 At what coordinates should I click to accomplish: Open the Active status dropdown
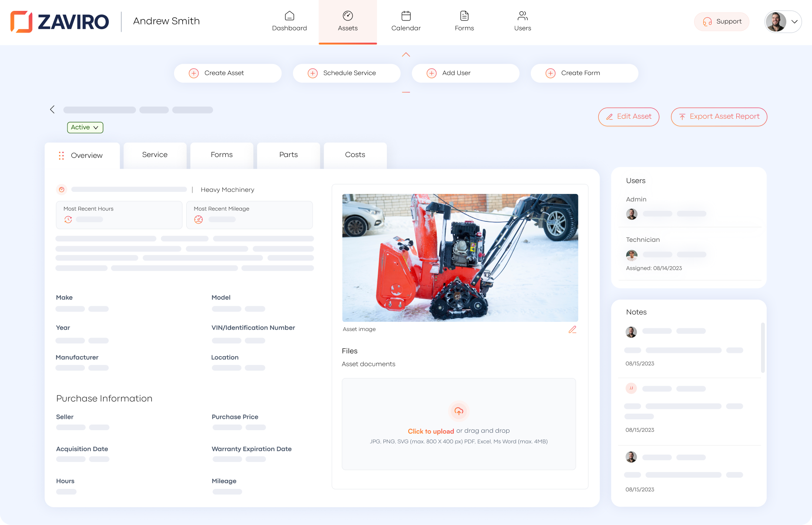click(85, 127)
